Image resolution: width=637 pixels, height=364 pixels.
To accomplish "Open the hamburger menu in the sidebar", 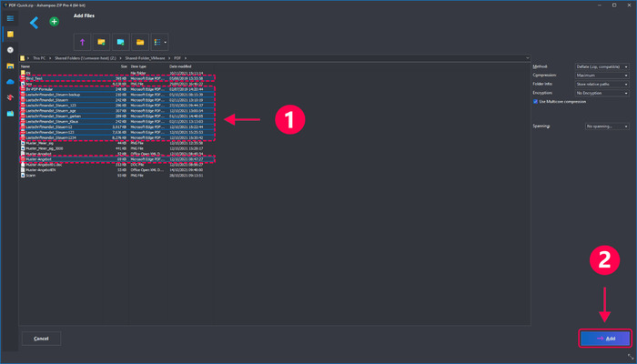I will (x=10, y=19).
